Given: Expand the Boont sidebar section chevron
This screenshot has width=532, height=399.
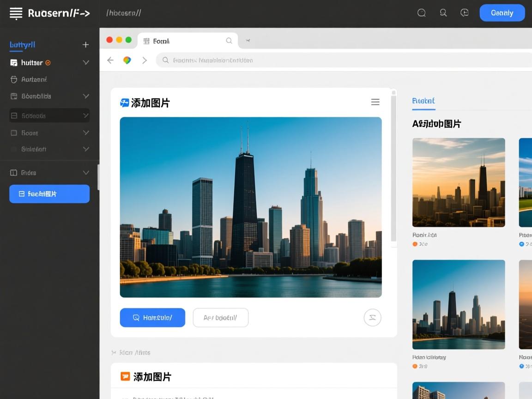Looking at the screenshot, I should [85, 133].
